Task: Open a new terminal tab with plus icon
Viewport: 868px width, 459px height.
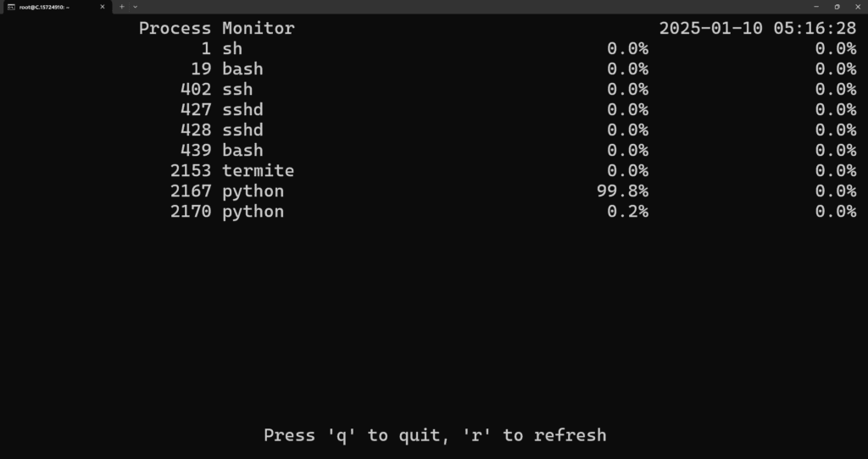Action: click(122, 7)
